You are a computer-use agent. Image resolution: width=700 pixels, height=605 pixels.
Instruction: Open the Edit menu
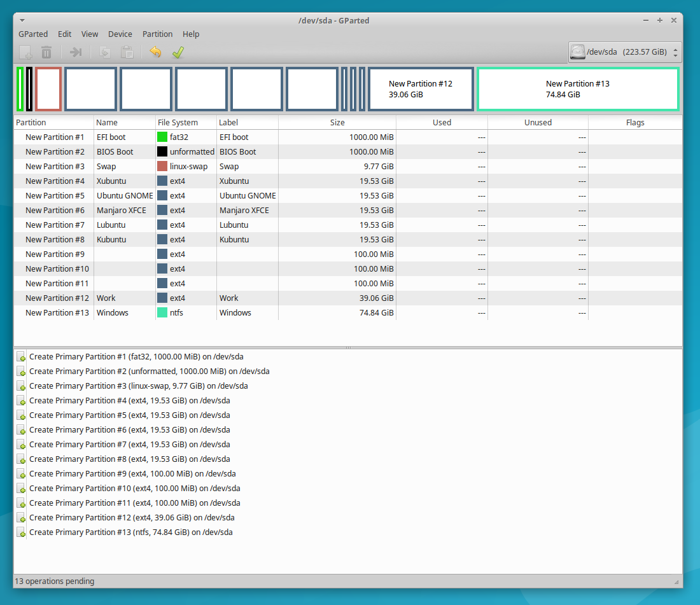tap(64, 34)
